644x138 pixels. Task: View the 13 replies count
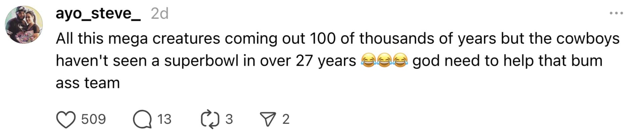(x=164, y=119)
